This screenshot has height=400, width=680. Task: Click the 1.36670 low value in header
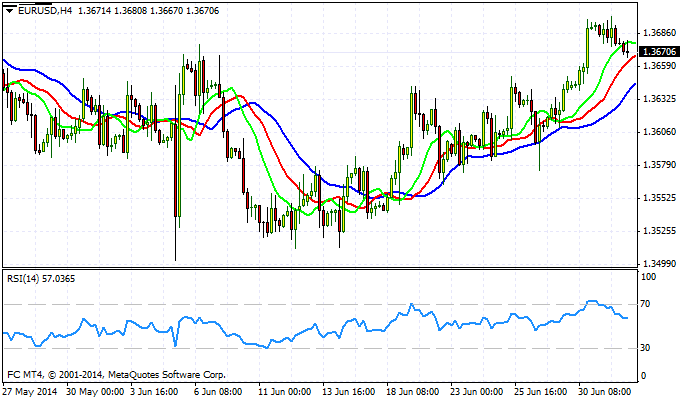click(x=167, y=11)
